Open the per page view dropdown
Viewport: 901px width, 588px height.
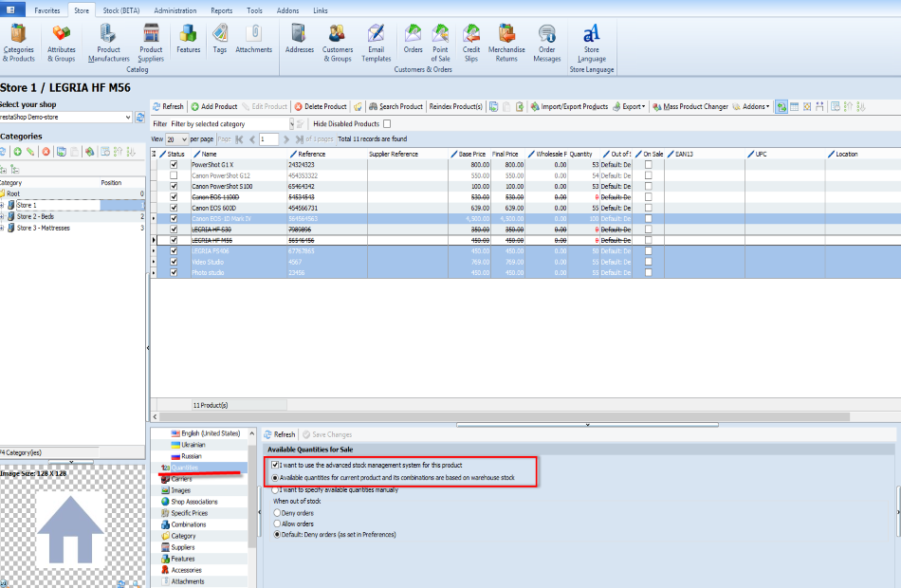184,139
